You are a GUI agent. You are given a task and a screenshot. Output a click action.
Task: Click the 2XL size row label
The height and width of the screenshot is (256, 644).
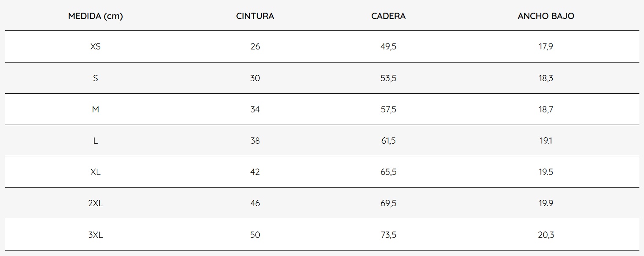click(96, 203)
